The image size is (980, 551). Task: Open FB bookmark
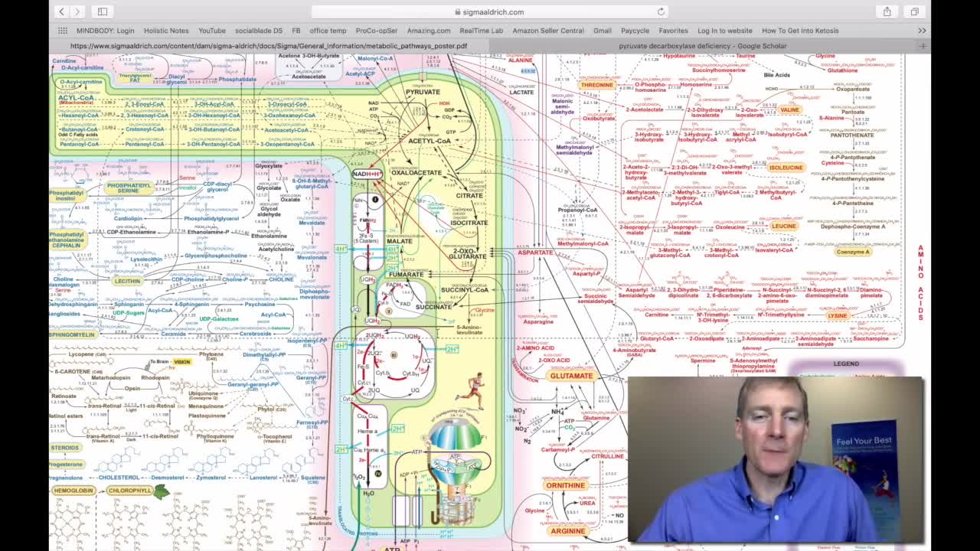pyautogui.click(x=296, y=31)
